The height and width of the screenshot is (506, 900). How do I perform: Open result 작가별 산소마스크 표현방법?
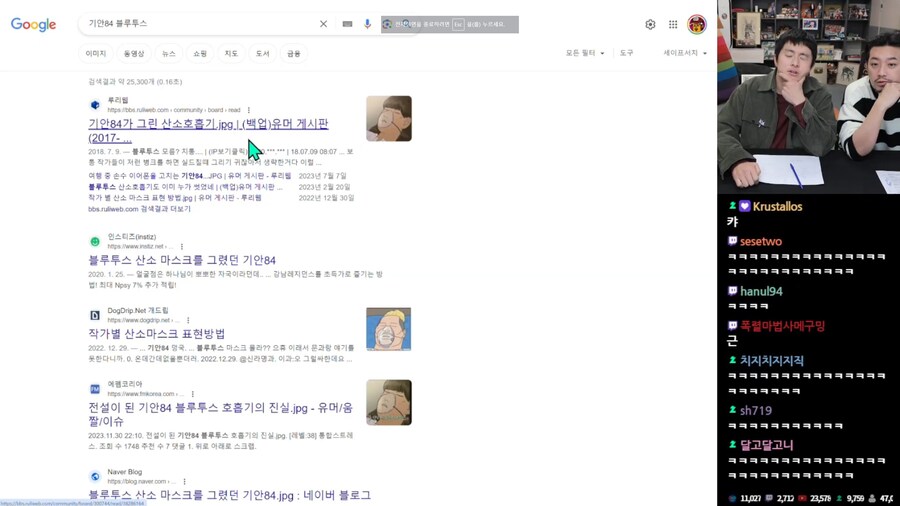[x=157, y=333]
